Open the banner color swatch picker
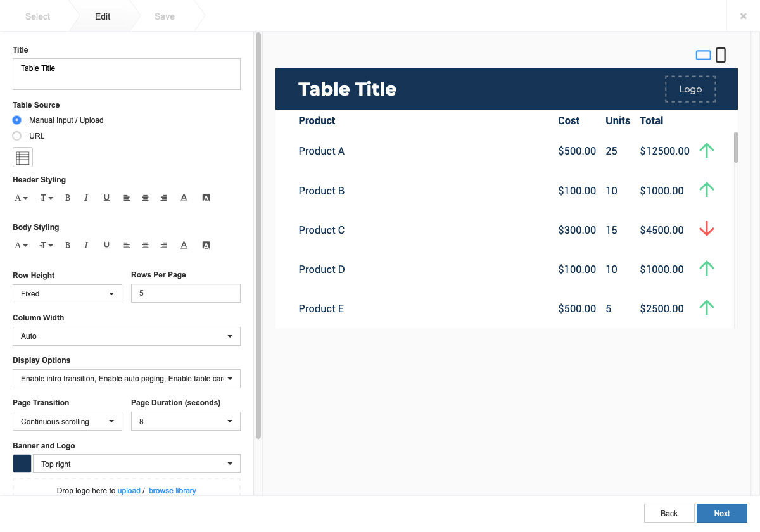Viewport: 760px width, 532px height. pos(22,463)
